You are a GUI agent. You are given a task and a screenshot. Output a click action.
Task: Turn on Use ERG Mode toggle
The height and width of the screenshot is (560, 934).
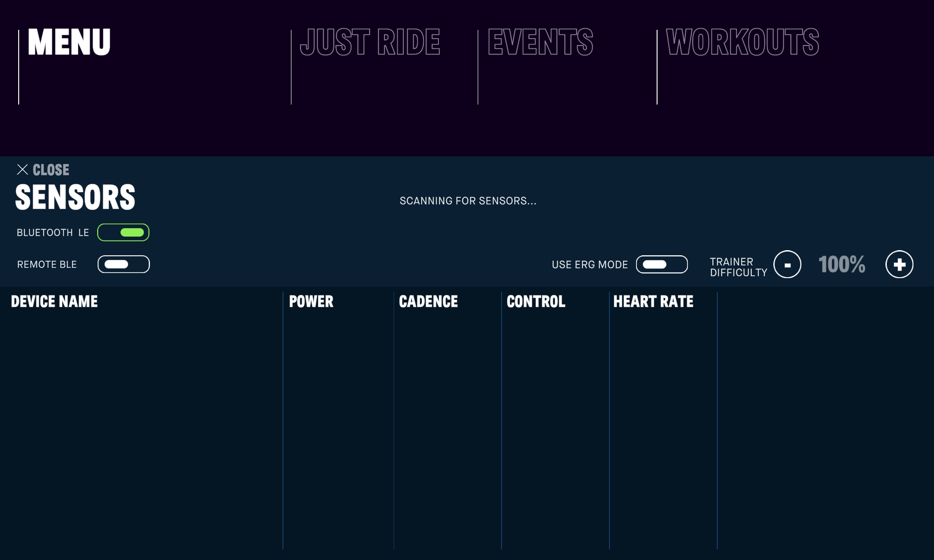(662, 265)
